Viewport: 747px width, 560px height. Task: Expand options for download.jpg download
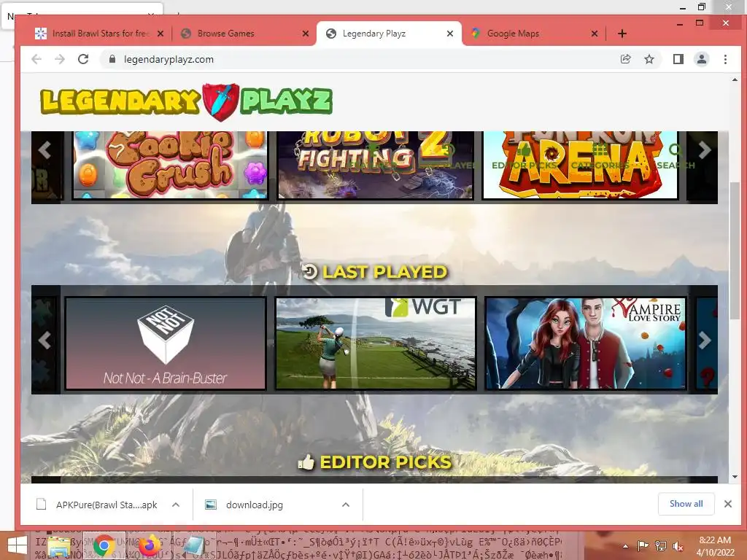(346, 505)
